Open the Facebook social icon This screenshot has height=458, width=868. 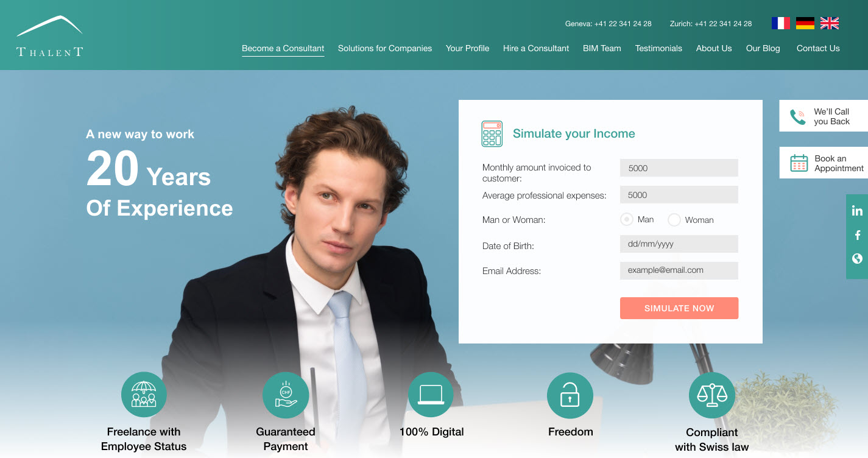857,235
